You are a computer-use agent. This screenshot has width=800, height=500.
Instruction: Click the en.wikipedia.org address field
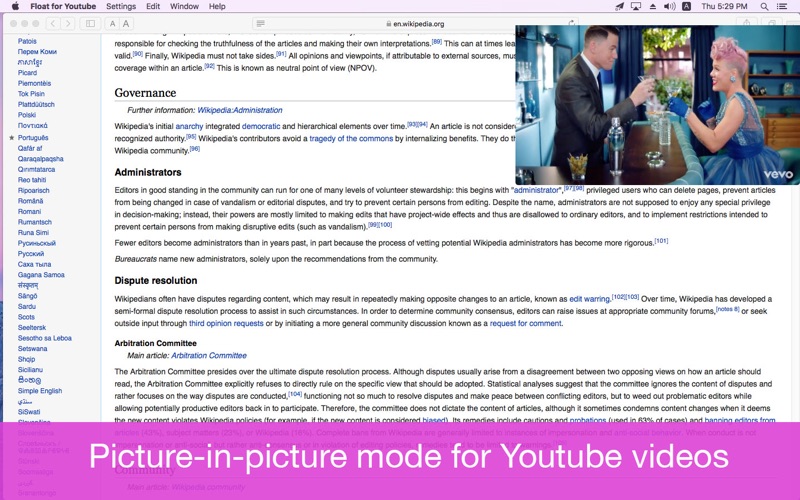point(416,23)
